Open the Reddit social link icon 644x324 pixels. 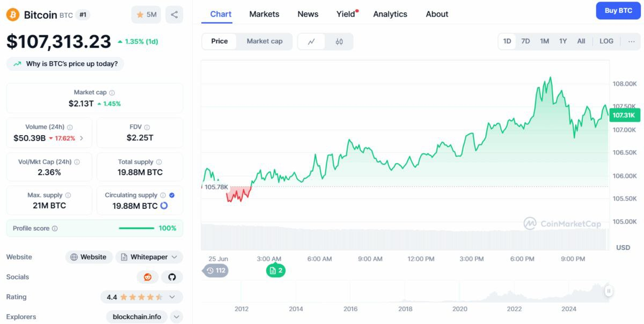coord(148,277)
